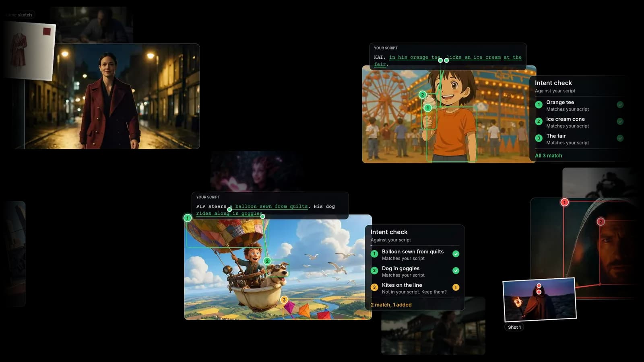
Task: Toggle the green check for Dog in goggles
Action: [x=456, y=271]
